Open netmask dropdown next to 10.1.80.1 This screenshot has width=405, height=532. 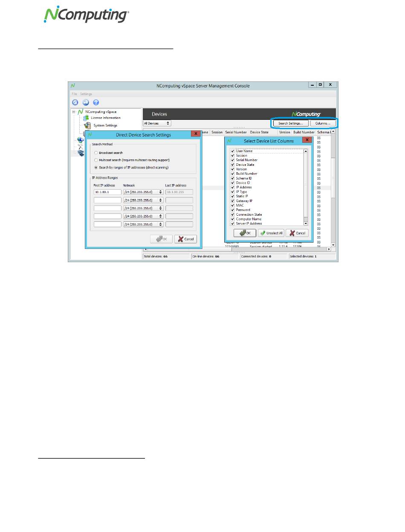143,192
